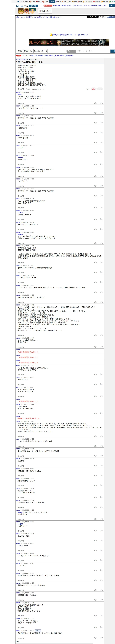The image size is (115, 644).
Task: Click the >>145 anchor in post #164
Action: pos(20,512)
